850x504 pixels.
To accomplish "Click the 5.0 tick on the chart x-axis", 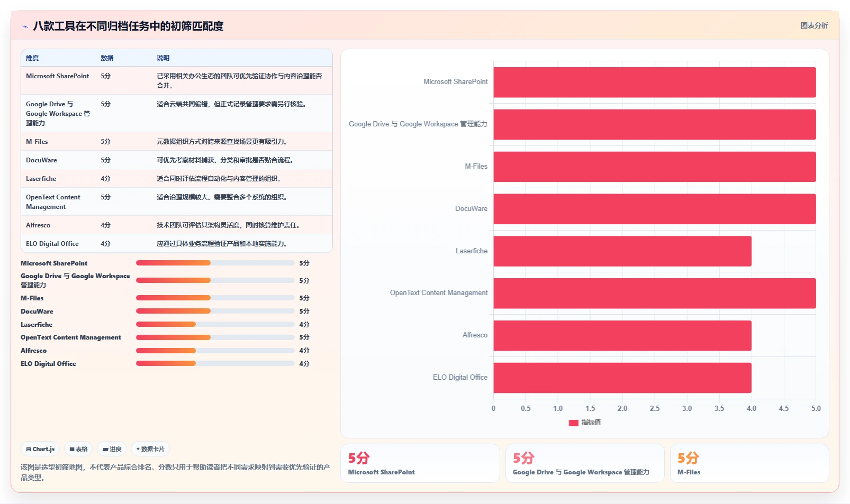I will tap(816, 409).
